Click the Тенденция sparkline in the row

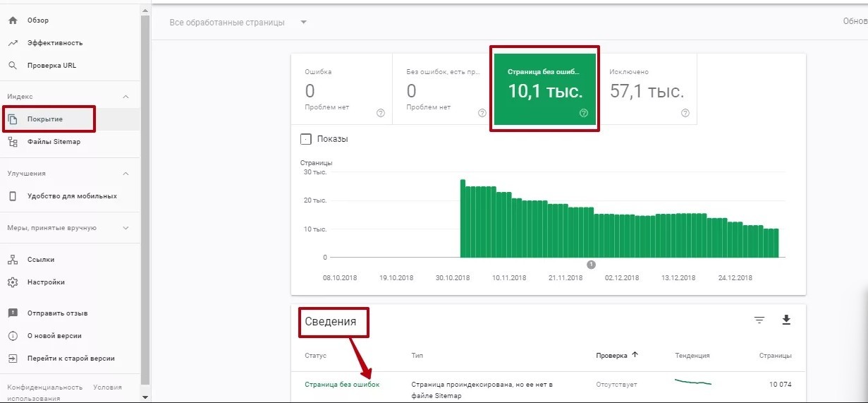[x=693, y=382]
